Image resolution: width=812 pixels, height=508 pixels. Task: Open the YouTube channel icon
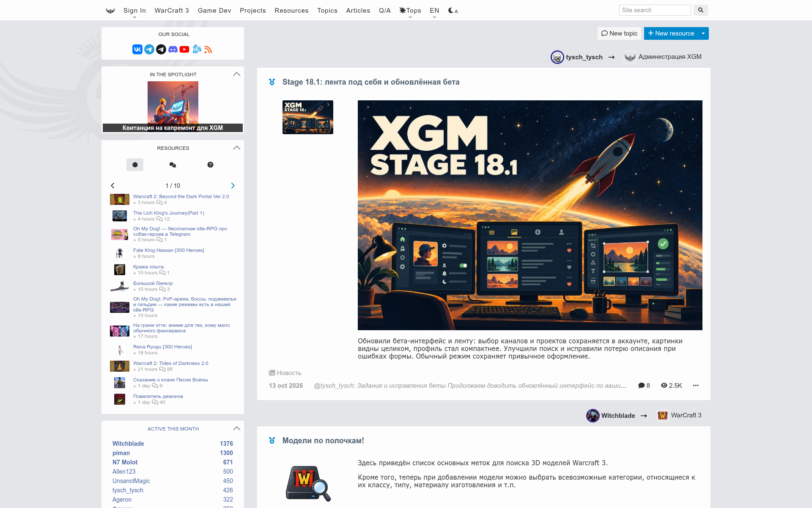(184, 50)
